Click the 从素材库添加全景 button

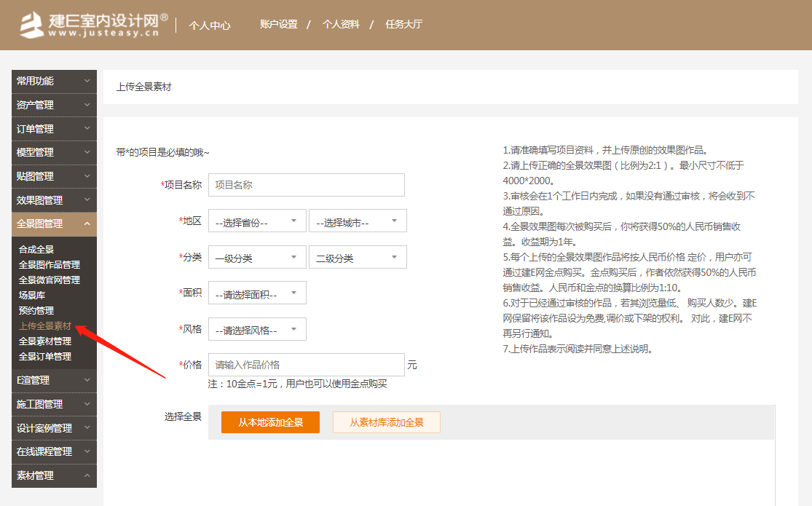387,422
